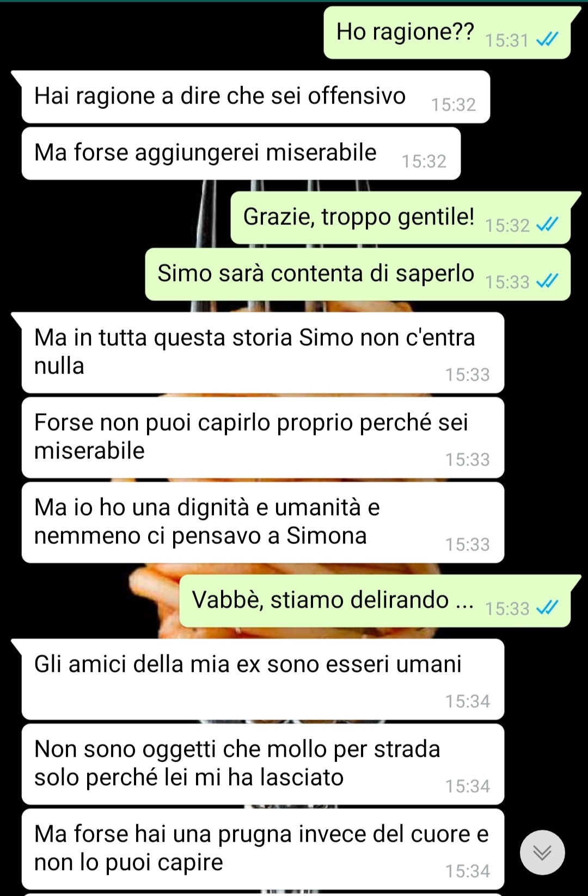Select the 'Ho ragione??' message bubble
The image size is (588, 896).
(x=447, y=33)
